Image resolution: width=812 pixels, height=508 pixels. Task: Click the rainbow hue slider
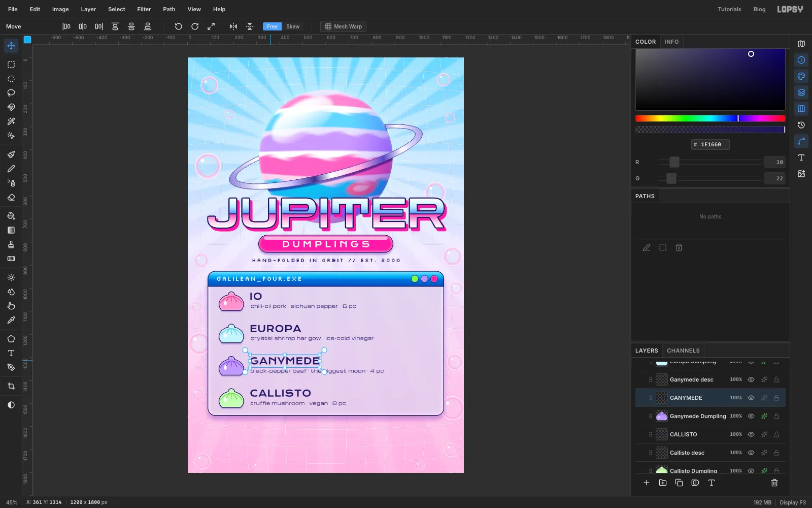pos(710,118)
